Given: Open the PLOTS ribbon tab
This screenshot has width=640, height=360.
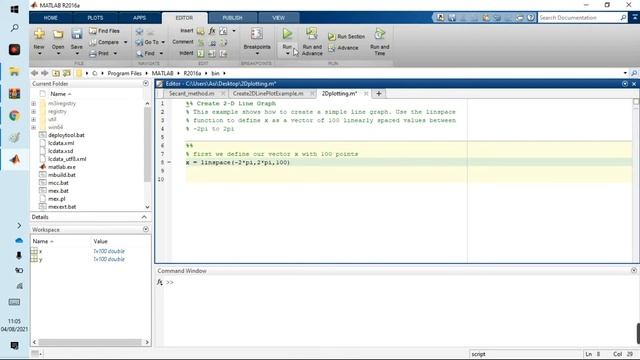Looking at the screenshot, I should pyautogui.click(x=95, y=18).
